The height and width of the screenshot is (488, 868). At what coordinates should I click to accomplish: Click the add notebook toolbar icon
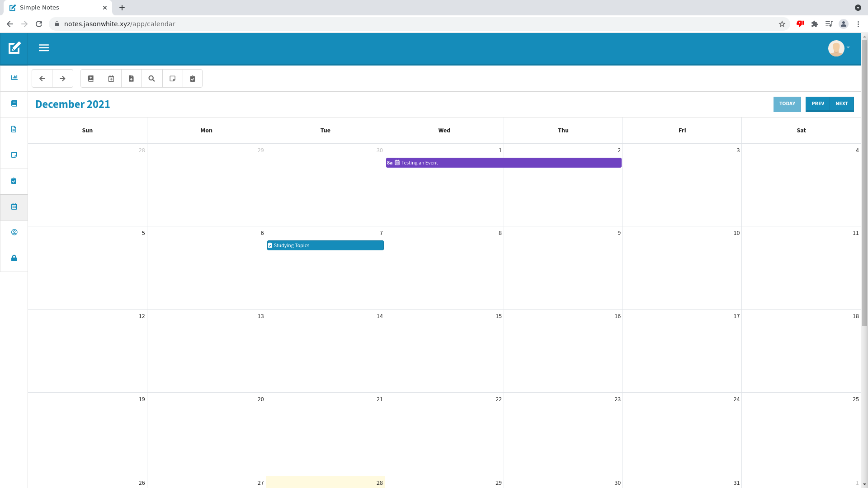point(91,79)
